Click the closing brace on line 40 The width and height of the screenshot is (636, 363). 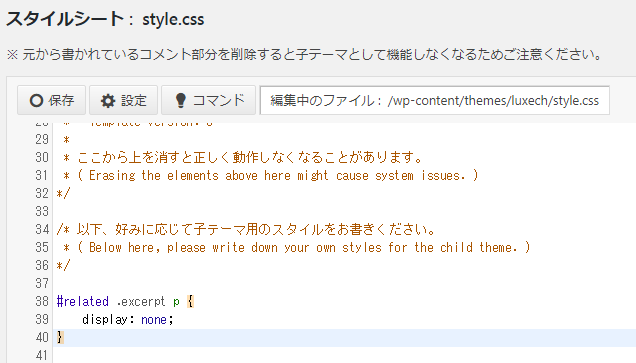tap(60, 337)
